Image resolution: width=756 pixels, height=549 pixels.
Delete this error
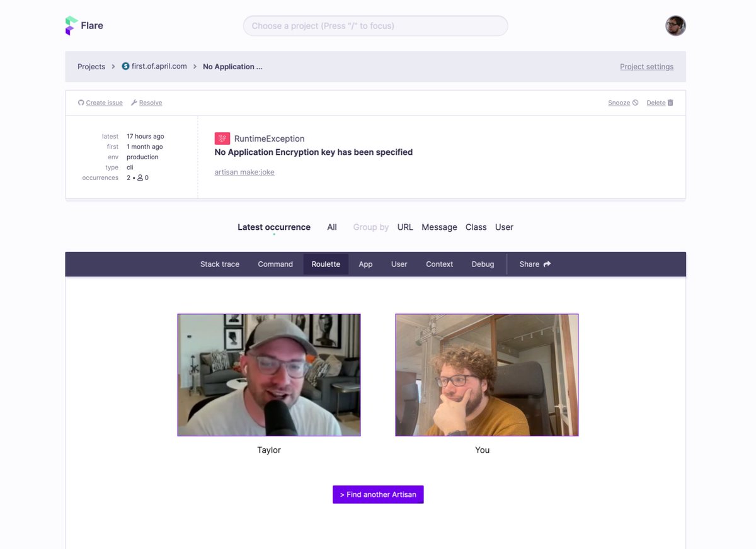click(x=656, y=103)
